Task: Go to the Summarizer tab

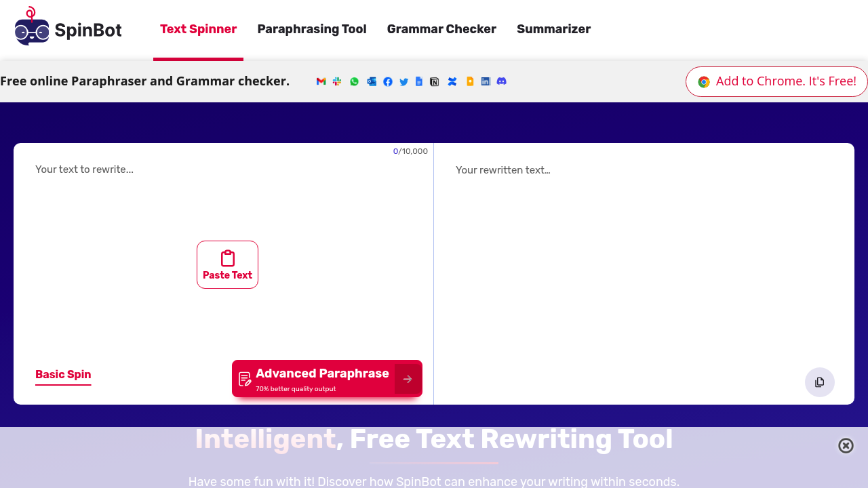Action: [553, 29]
